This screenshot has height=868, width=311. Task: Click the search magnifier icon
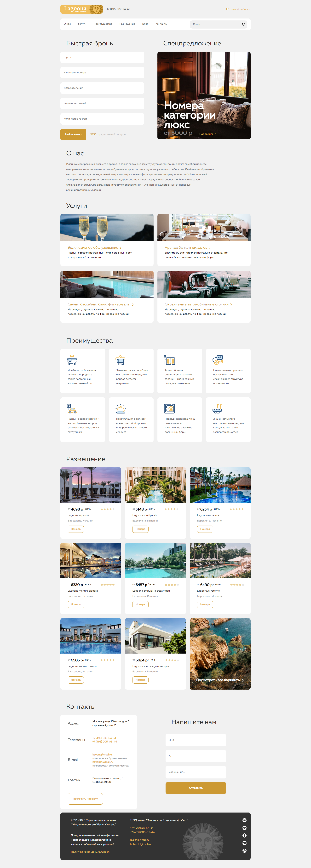(244, 24)
